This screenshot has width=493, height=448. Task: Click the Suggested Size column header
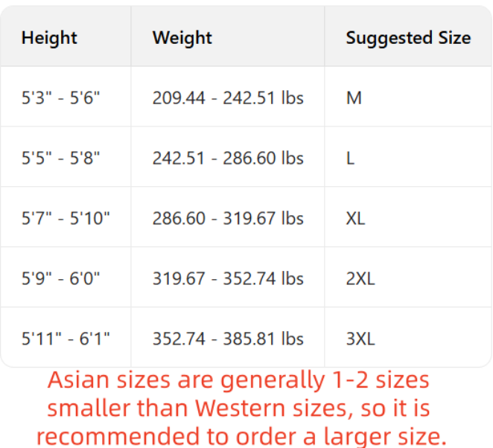(408, 38)
